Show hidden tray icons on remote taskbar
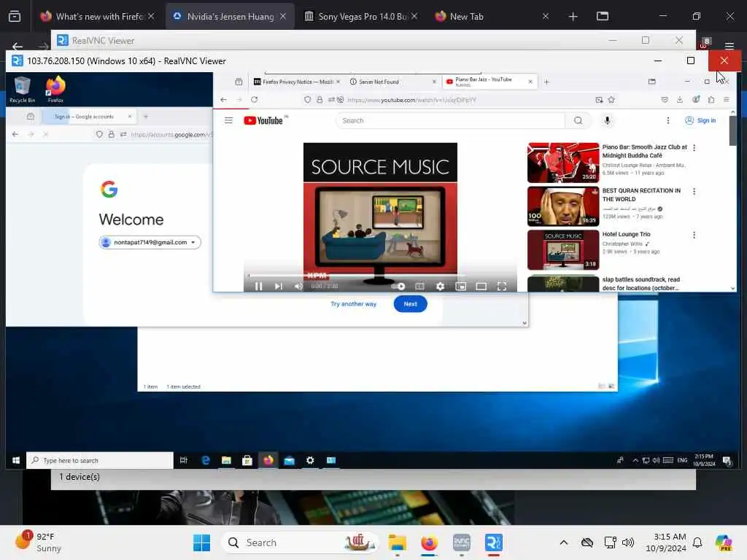The width and height of the screenshot is (747, 560). click(635, 461)
